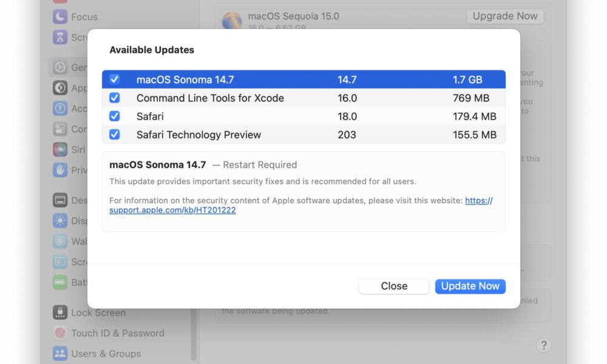This screenshot has width=607, height=364.
Task: Open the Users & Groups icon
Action: coord(60,353)
